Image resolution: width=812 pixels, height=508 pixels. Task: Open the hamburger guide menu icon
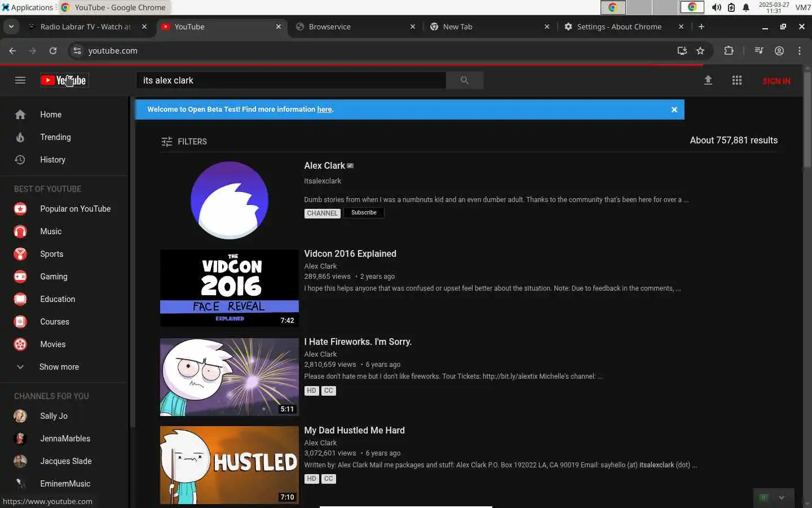click(x=20, y=80)
